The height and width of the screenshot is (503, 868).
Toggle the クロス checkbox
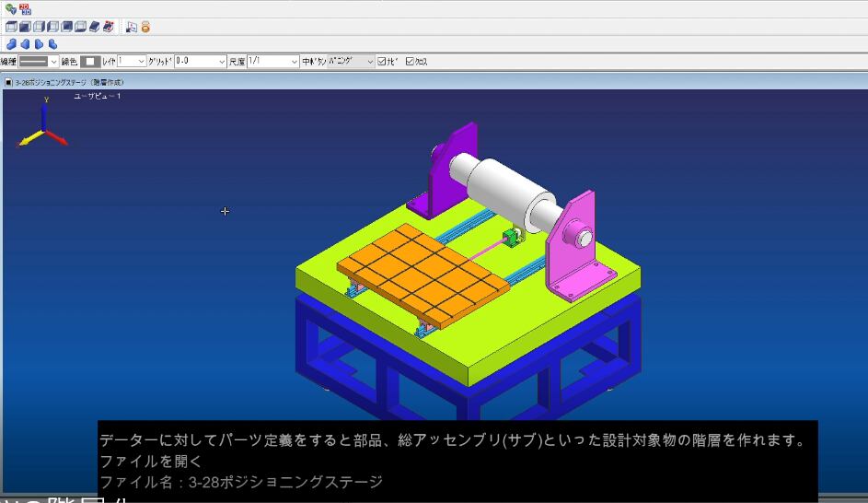(410, 62)
